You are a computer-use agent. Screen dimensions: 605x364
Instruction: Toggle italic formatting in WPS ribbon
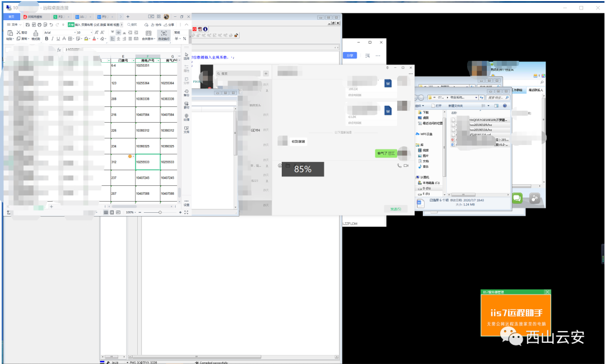[x=53, y=39]
